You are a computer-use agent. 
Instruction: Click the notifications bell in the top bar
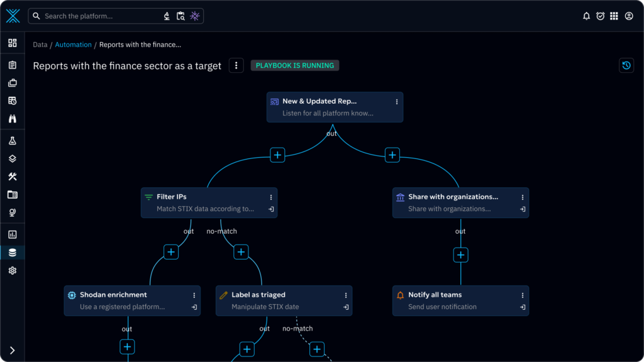[587, 16]
